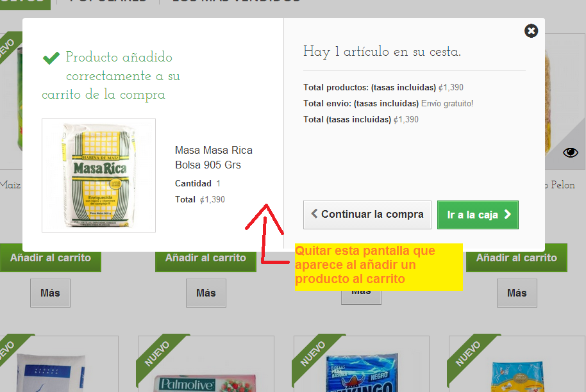This screenshot has width=586, height=392.
Task: Click the rightmost Más button
Action: [517, 293]
